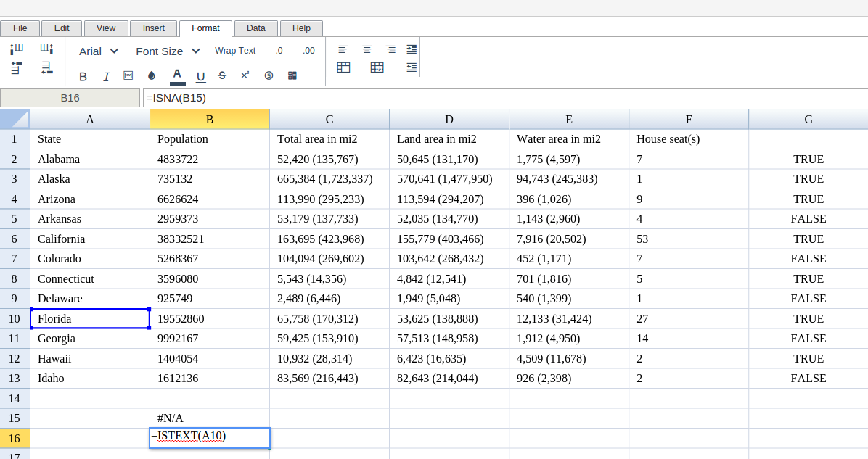Switch to the Insert tab
868x459 pixels.
click(153, 28)
